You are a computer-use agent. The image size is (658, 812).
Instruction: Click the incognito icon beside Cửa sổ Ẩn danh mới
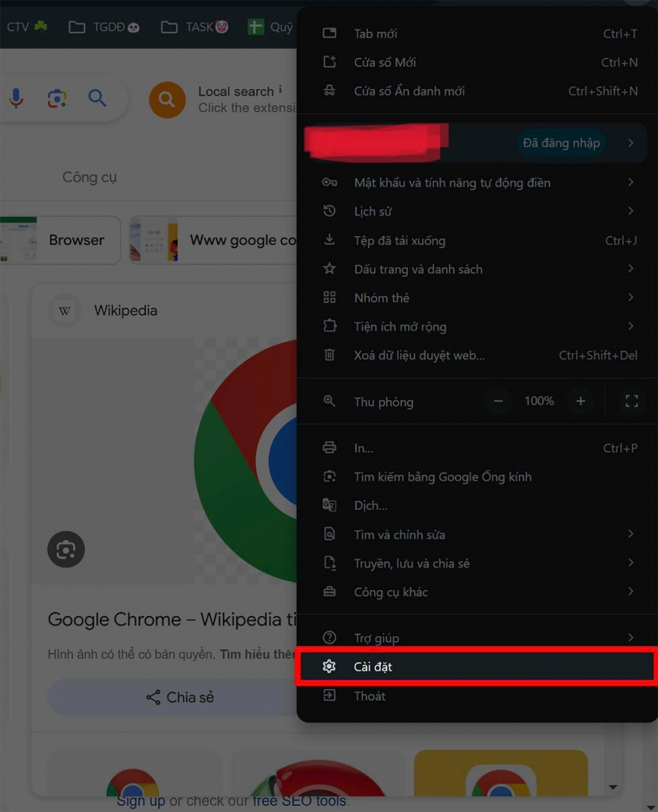click(330, 90)
